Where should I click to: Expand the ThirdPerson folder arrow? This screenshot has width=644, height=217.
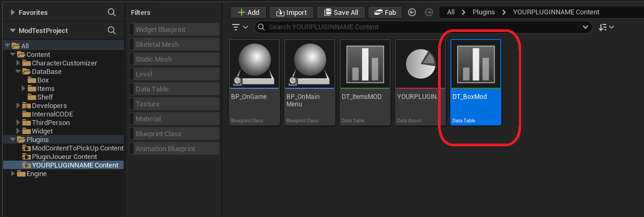coord(19,123)
